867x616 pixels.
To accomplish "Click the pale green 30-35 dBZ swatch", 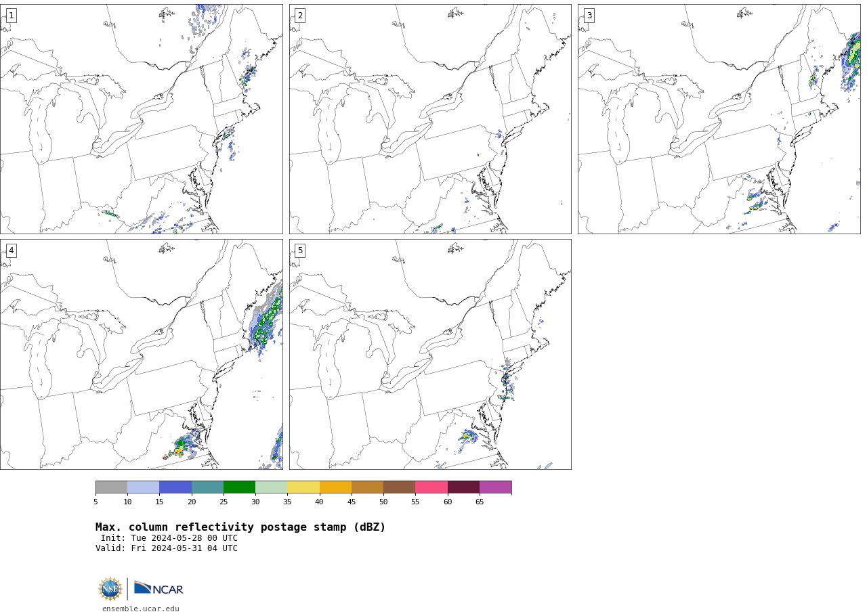I will (271, 487).
